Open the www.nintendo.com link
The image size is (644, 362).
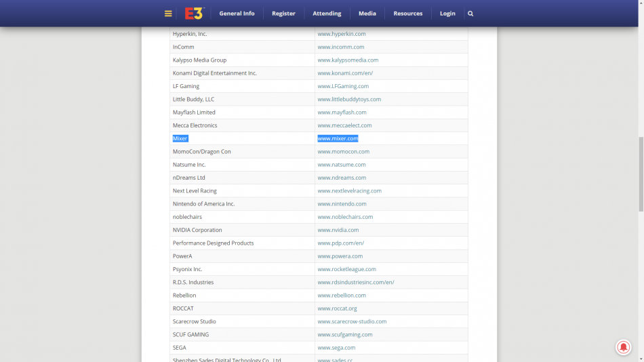tap(342, 204)
